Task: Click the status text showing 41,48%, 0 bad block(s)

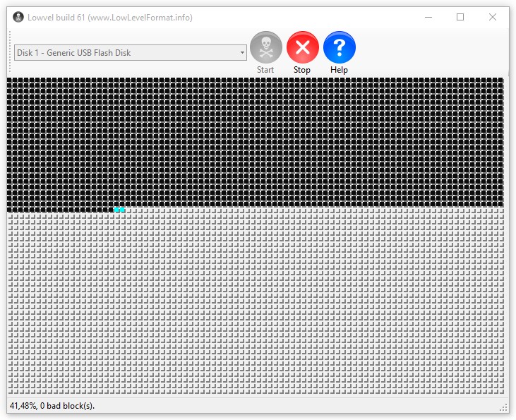Action: (52, 406)
